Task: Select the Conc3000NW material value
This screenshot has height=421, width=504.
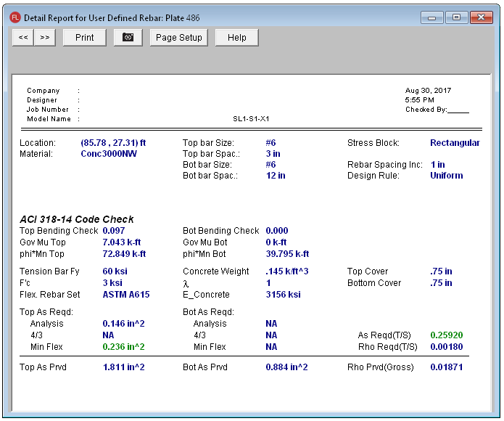Action: 109,154
